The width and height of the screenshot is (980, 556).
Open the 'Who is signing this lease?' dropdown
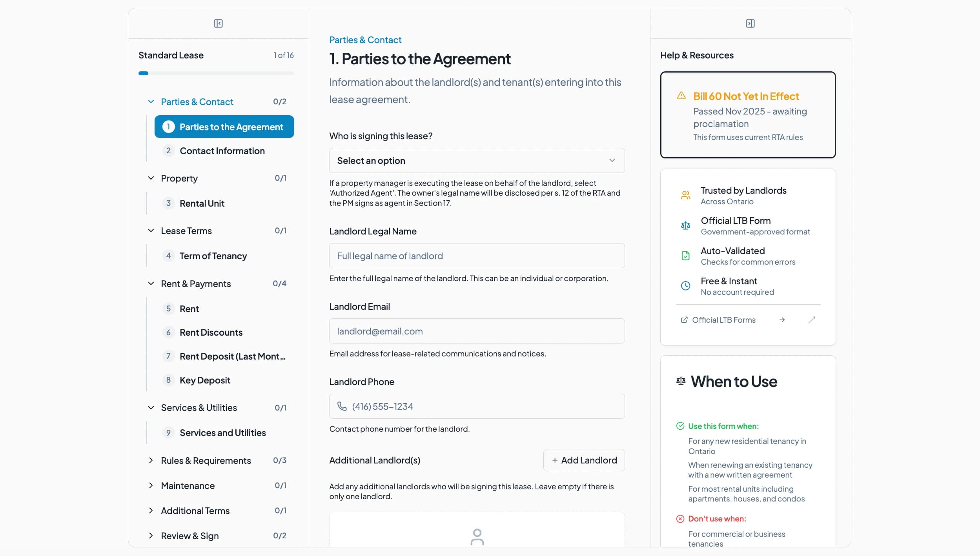[477, 160]
